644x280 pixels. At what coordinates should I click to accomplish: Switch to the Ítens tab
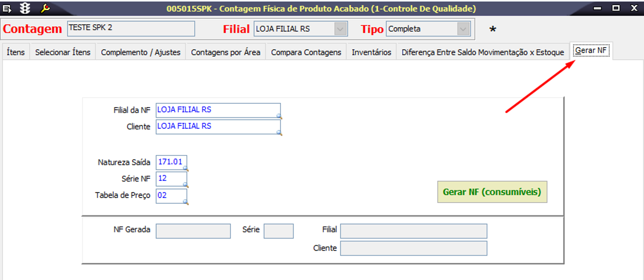pyautogui.click(x=16, y=52)
